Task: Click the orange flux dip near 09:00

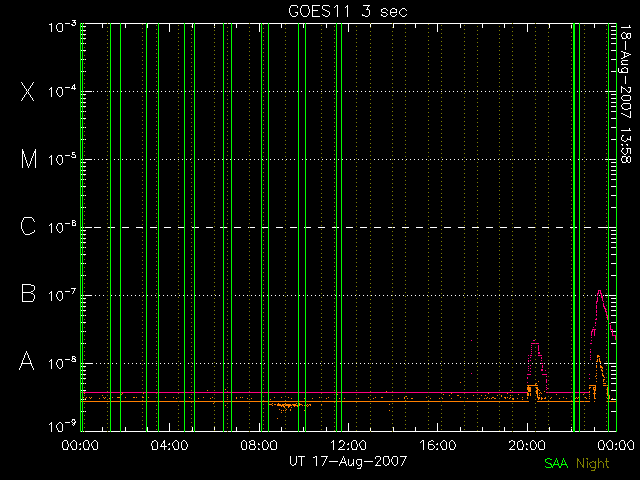Action: point(290,405)
